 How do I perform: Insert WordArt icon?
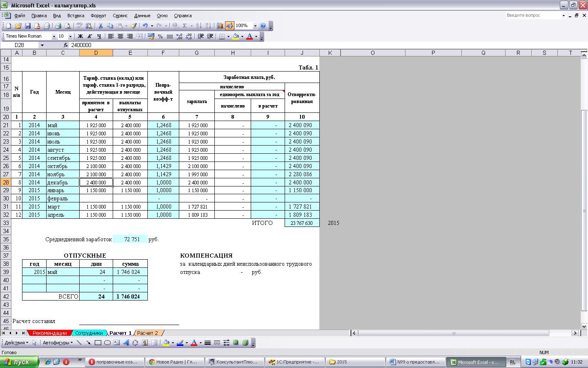click(126, 343)
